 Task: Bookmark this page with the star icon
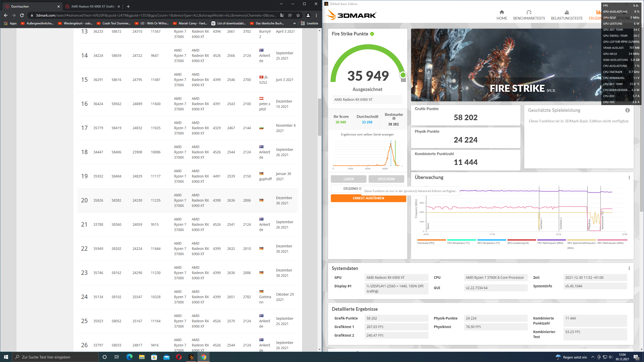(298, 15)
